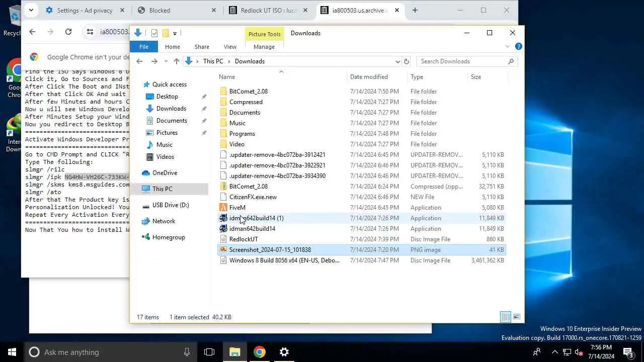Select the FiveM application icon
644x362 pixels.
[223, 208]
